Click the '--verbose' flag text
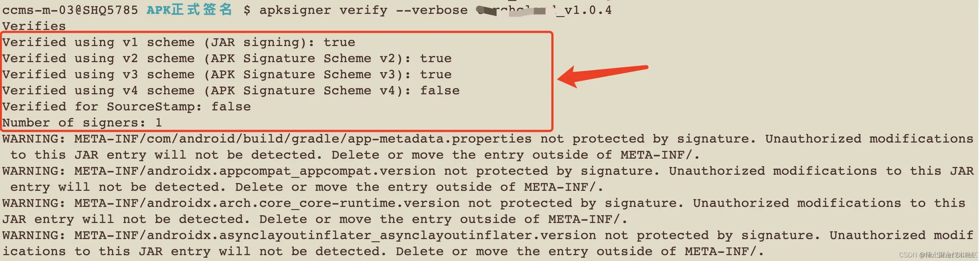The height and width of the screenshot is (261, 980). [432, 10]
